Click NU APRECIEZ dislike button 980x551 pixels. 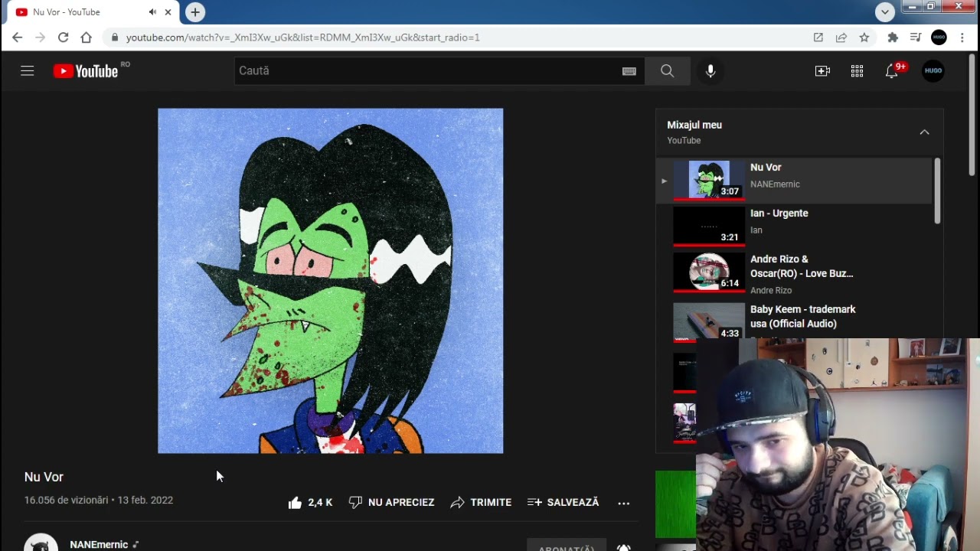pos(391,502)
